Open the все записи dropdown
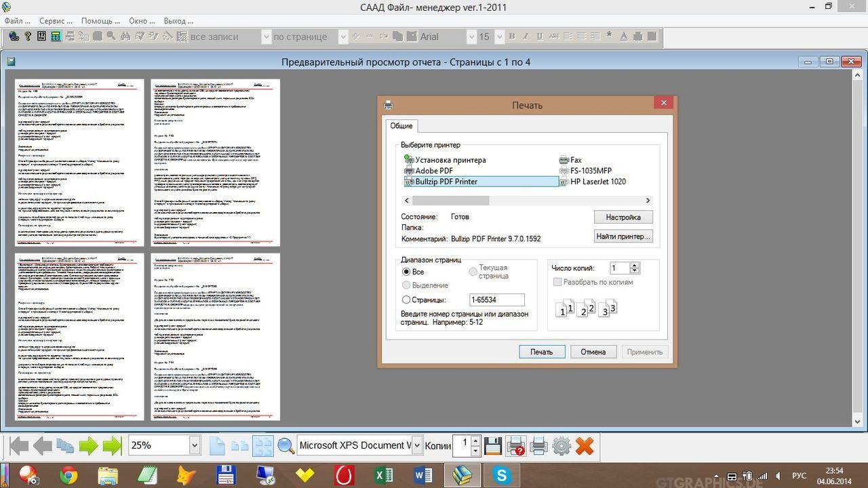 click(266, 37)
